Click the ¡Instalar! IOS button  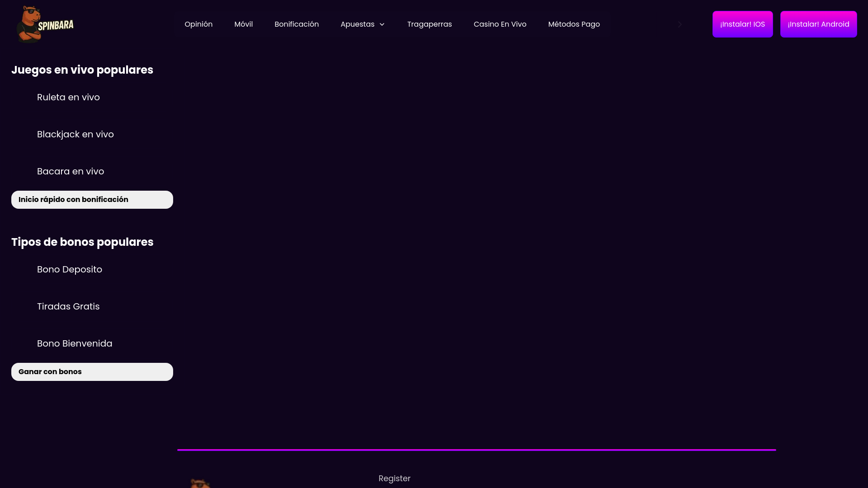pyautogui.click(x=742, y=24)
